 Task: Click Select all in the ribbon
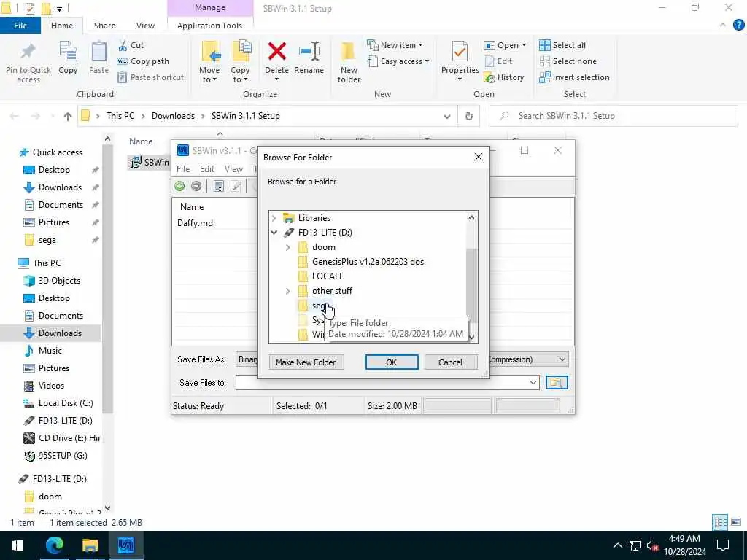(562, 45)
